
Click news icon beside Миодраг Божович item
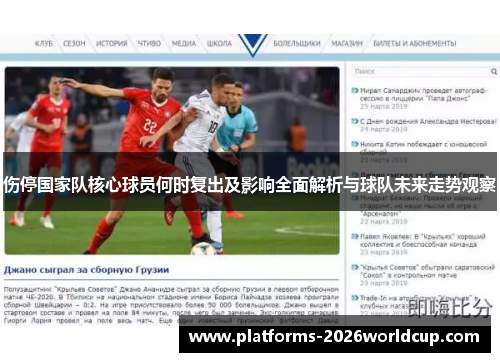pos(355,198)
